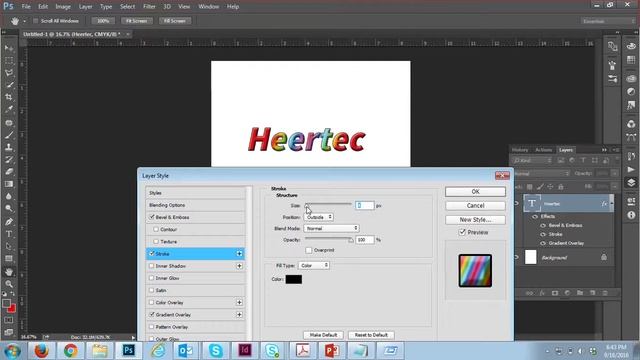Enable the Texture checkbox
This screenshot has width=640, height=360.
click(x=156, y=242)
